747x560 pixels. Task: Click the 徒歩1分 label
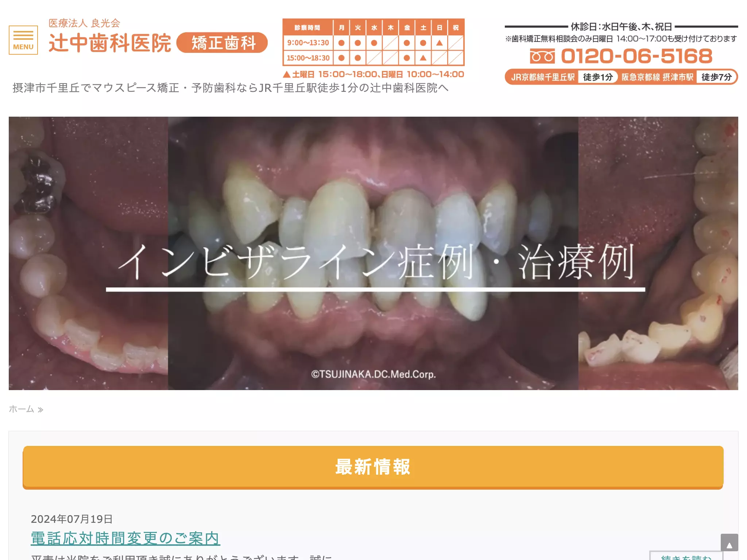[598, 77]
